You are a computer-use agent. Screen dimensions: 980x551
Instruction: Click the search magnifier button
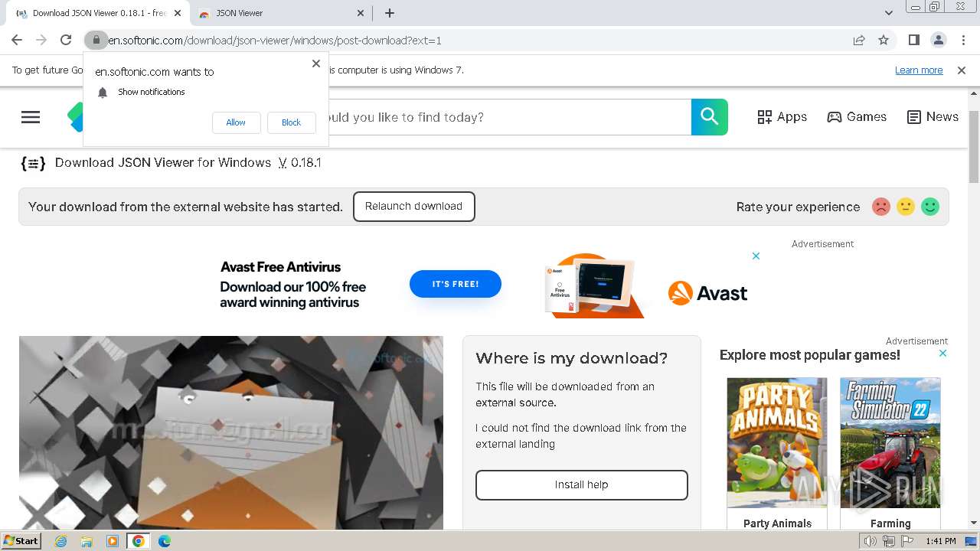710,117
